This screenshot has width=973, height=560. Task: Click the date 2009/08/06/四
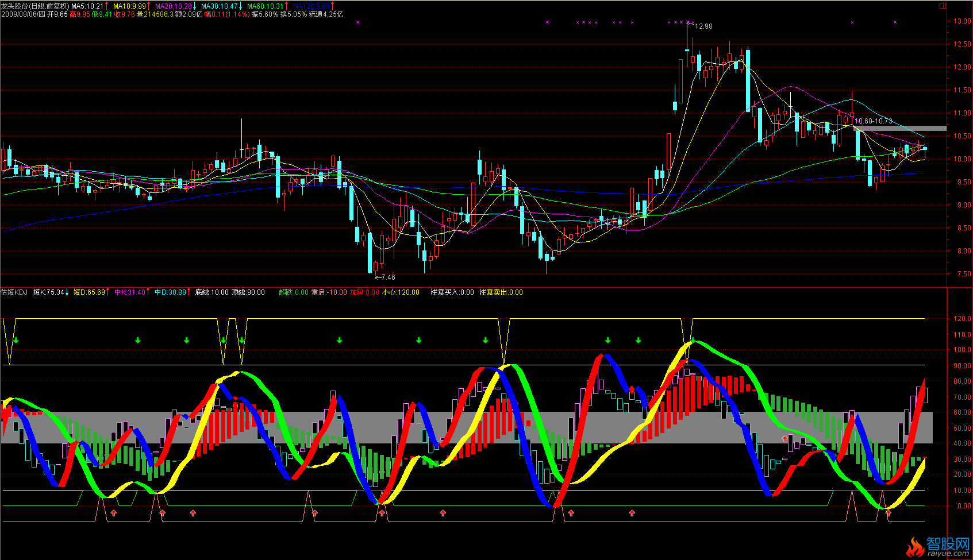[23, 14]
